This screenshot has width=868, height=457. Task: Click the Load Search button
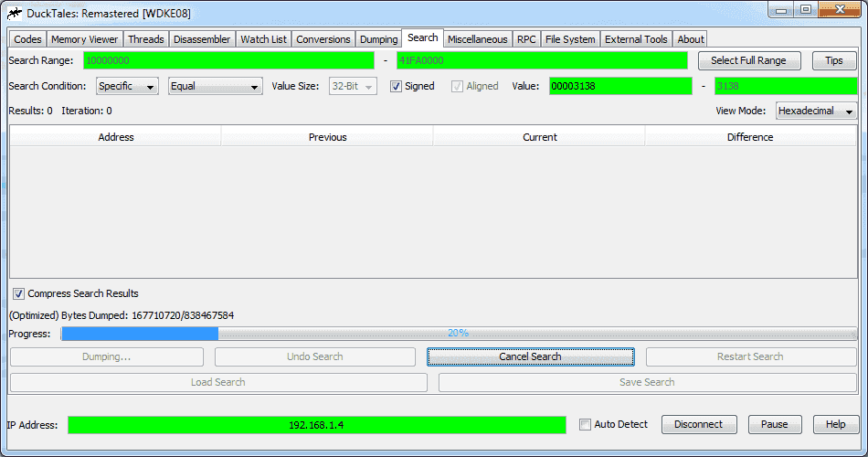click(x=218, y=382)
